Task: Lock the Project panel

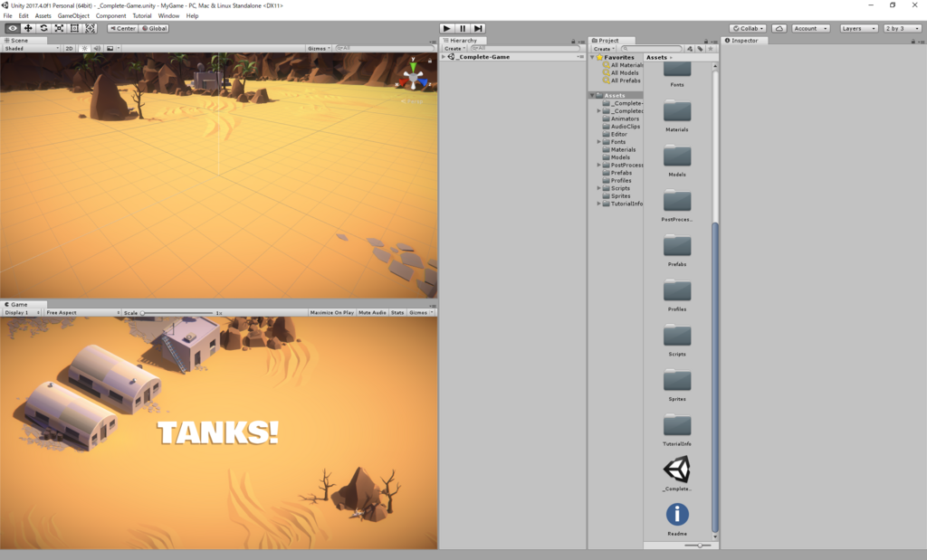Action: tap(706, 41)
